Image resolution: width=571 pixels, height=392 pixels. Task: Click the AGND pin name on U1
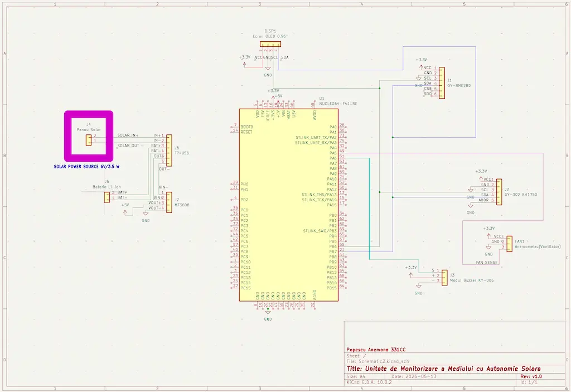pos(314,295)
